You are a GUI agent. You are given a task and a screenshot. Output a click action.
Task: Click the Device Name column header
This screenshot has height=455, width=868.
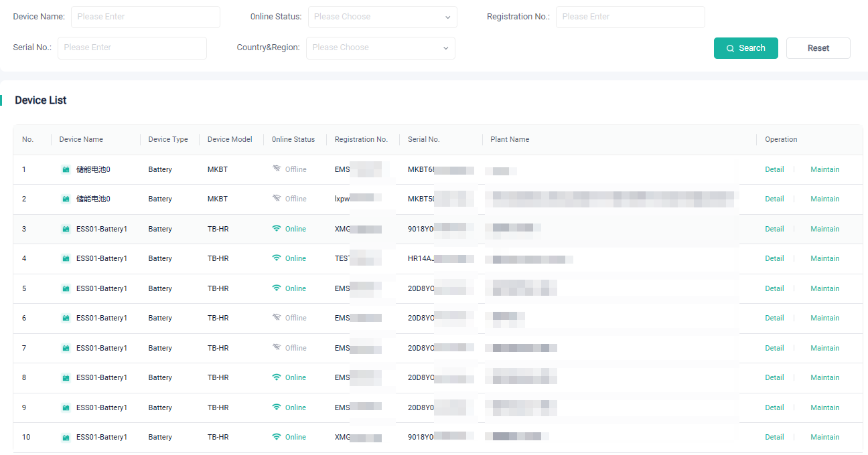[x=81, y=139]
